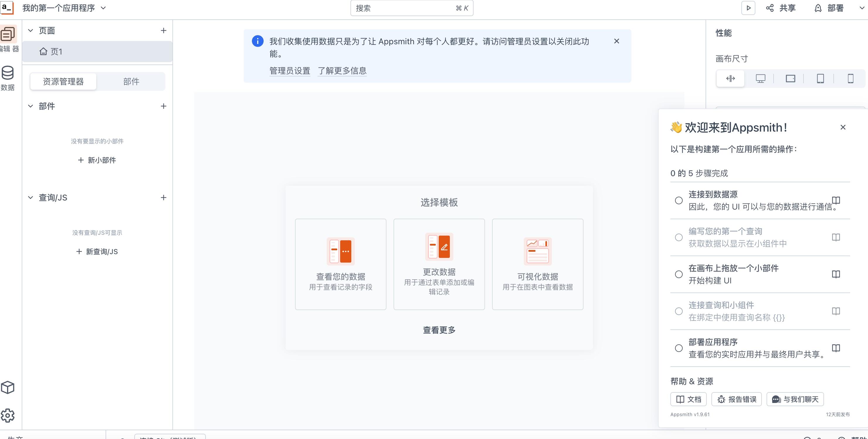This screenshot has height=439, width=868.
Task: Switch to the 部件 tab
Action: [131, 81]
